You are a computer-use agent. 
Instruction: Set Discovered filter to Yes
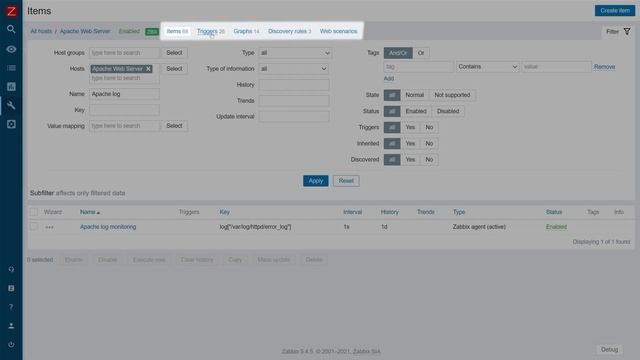[x=410, y=160]
